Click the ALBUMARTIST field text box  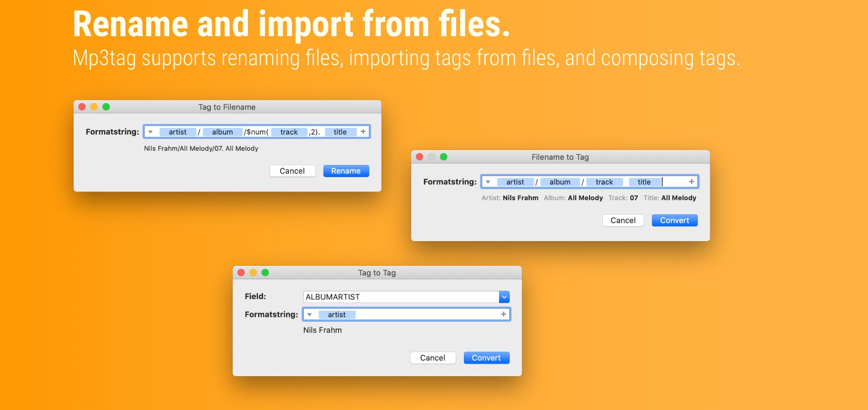coord(401,297)
